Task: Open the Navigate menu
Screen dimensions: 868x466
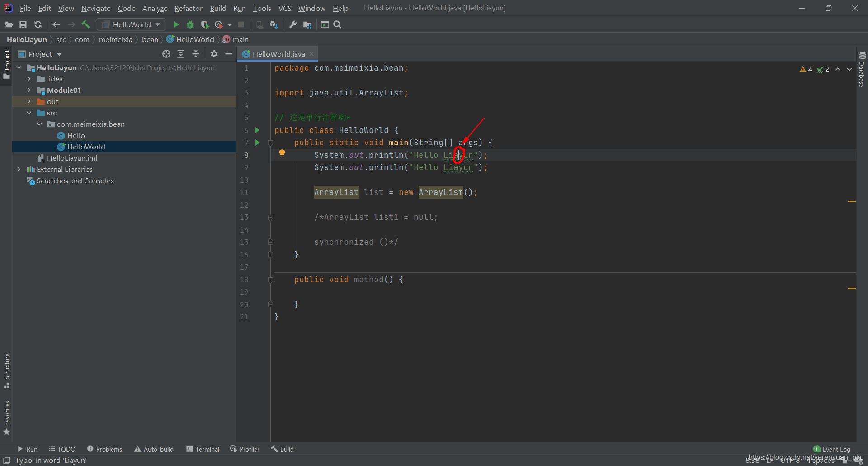Action: (x=96, y=8)
